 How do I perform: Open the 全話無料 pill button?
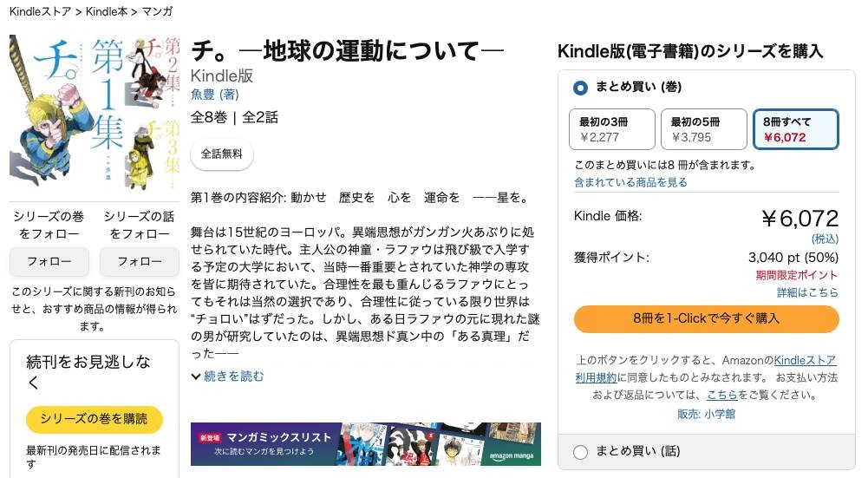pyautogui.click(x=221, y=154)
